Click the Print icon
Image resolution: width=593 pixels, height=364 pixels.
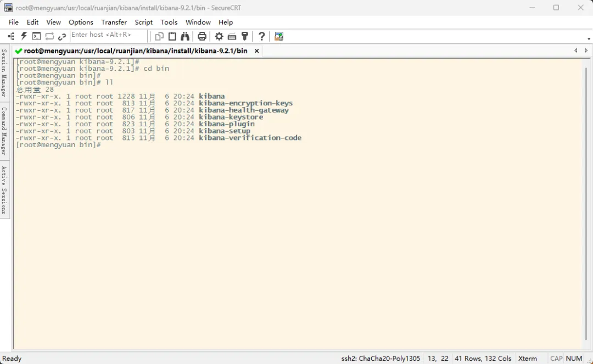point(202,36)
